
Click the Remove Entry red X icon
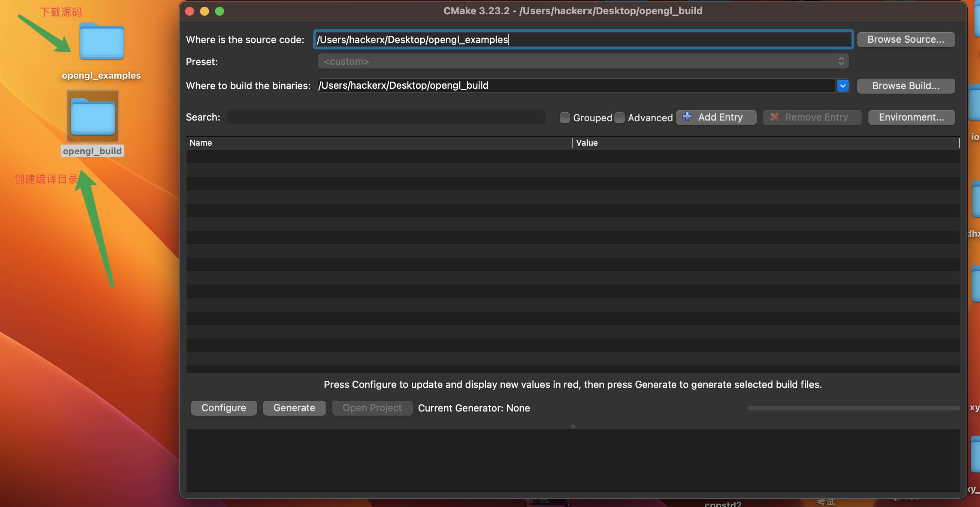[775, 117]
